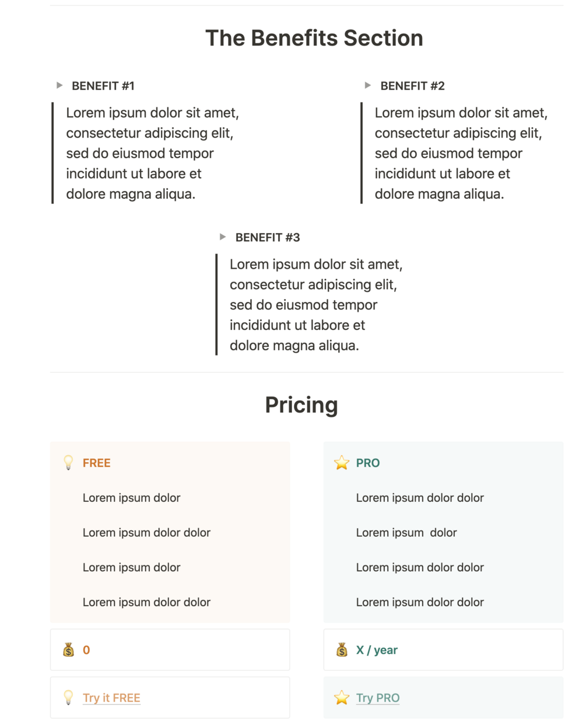
Task: Click the lightbulb icon beside Try it FREE
Action: coord(68,698)
